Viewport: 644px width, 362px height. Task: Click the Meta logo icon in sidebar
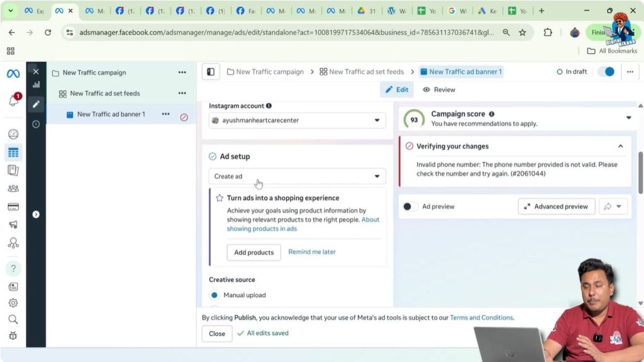pos(13,74)
